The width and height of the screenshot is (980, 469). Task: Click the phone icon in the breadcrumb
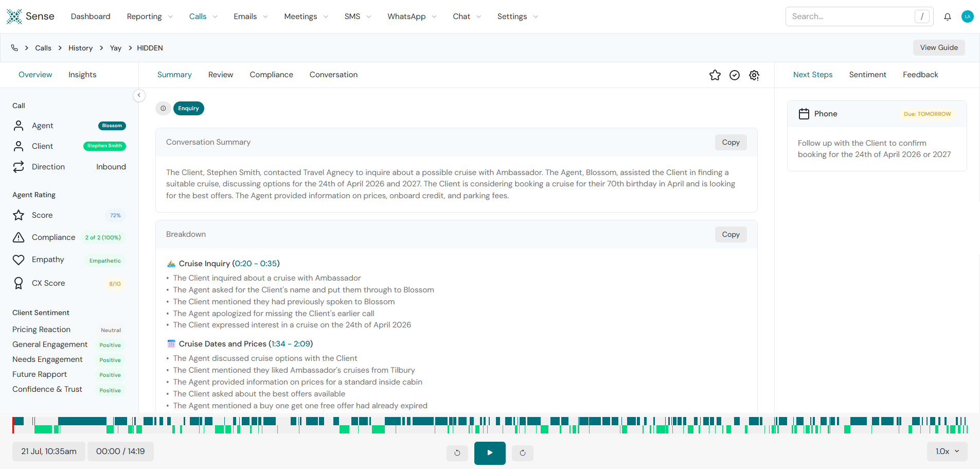[x=15, y=48]
